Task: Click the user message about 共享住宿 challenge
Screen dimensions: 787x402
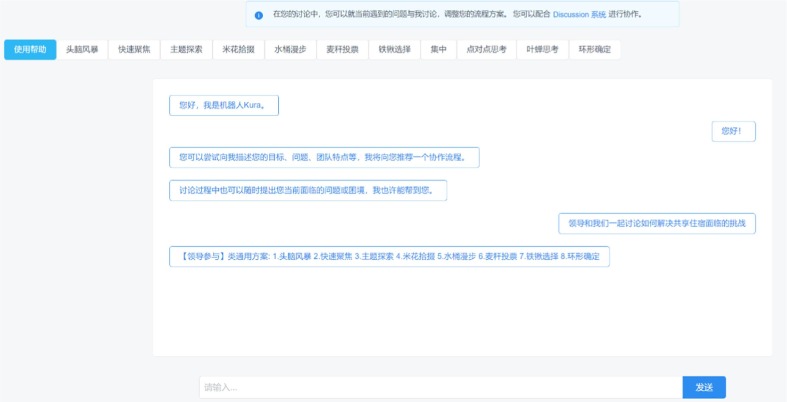Action: 657,223
